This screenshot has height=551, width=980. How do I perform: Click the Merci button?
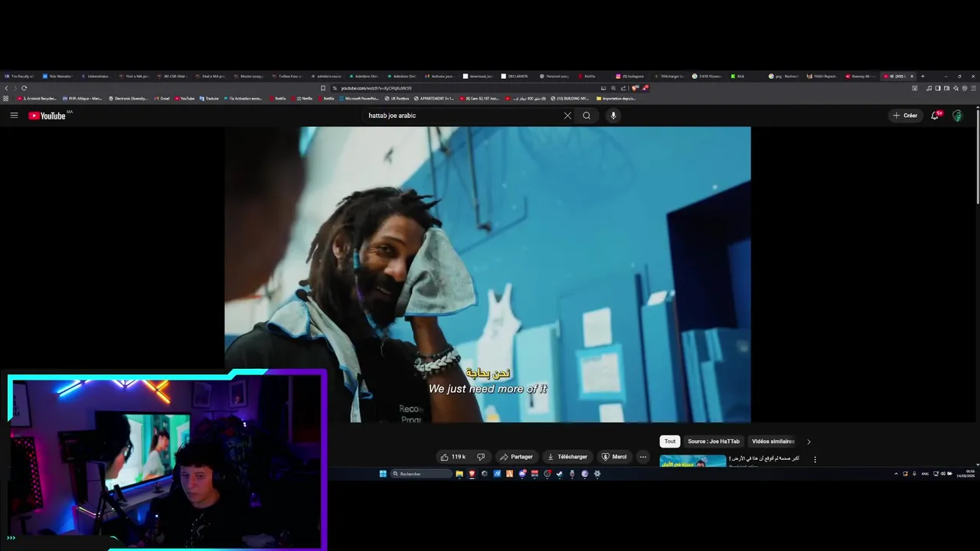click(x=614, y=457)
